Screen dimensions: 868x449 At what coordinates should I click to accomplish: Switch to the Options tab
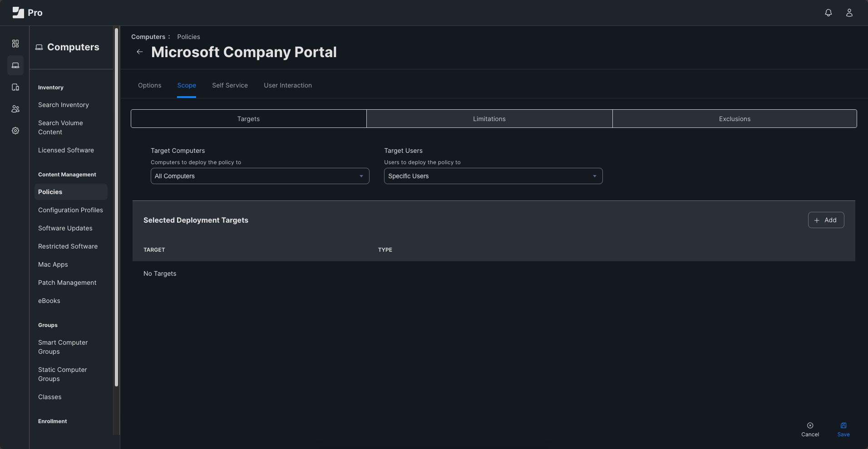tap(149, 85)
